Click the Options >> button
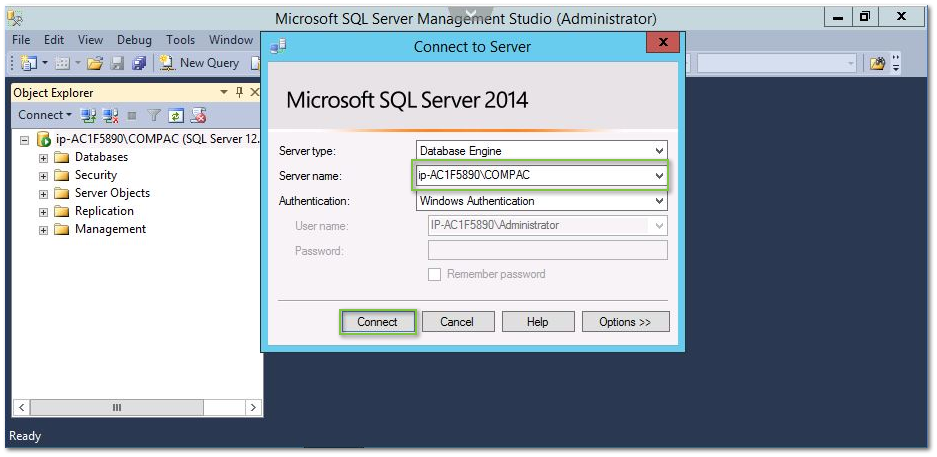The width and height of the screenshot is (937, 457). 625,322
